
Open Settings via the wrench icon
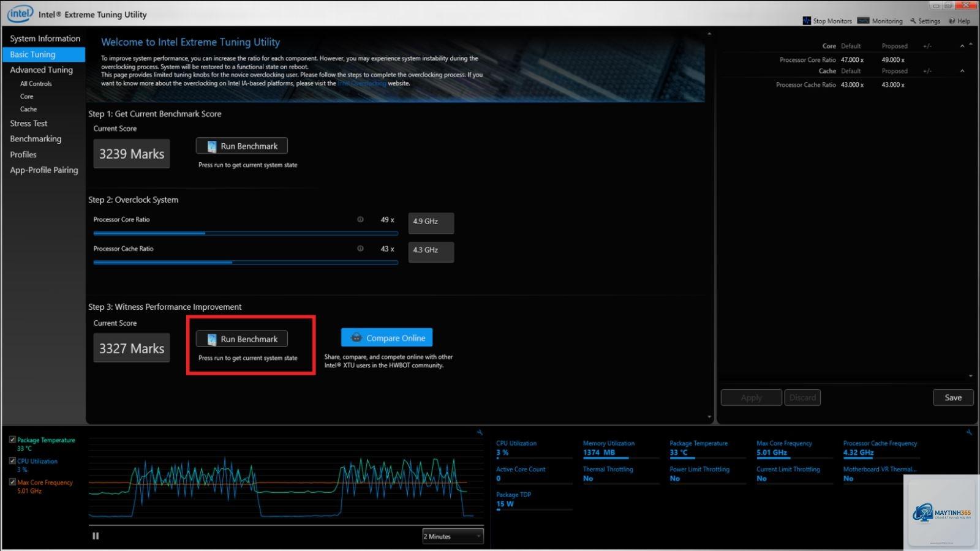coord(925,21)
